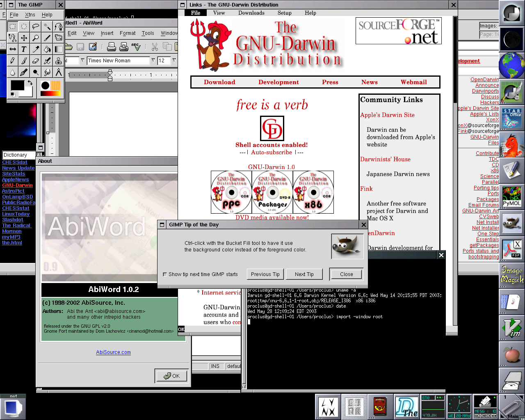Select the Intelligent Scissors tool in GIMP
525x420 pixels.
click(13, 38)
